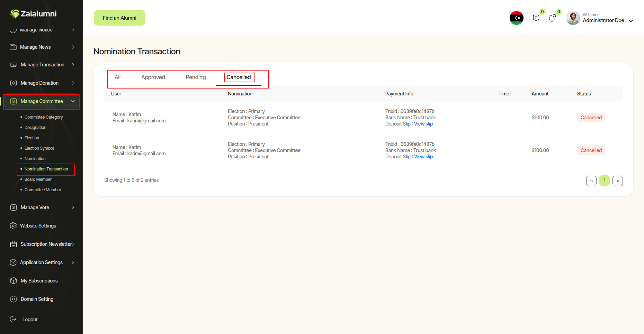
Task: Click the Nomination column header
Action: click(240, 94)
